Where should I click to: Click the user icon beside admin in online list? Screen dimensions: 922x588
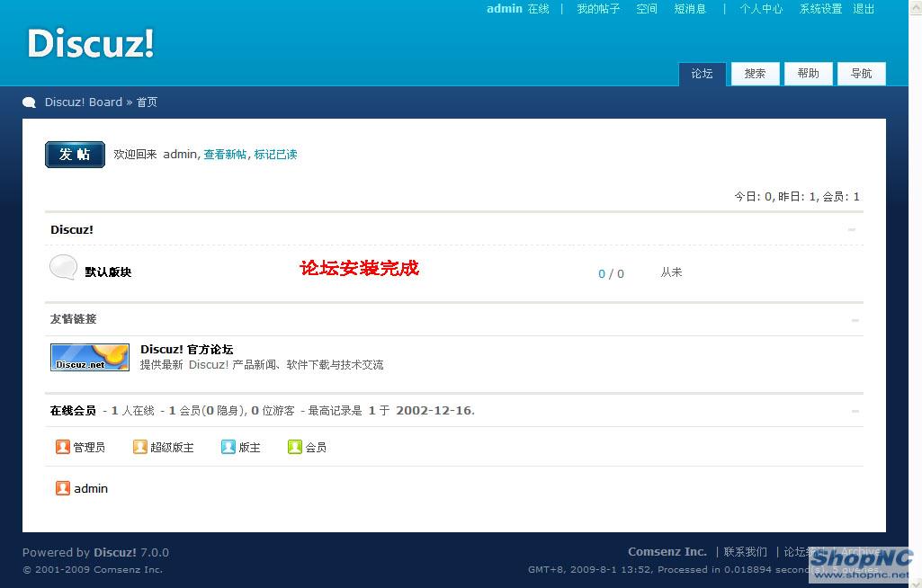pyautogui.click(x=62, y=488)
